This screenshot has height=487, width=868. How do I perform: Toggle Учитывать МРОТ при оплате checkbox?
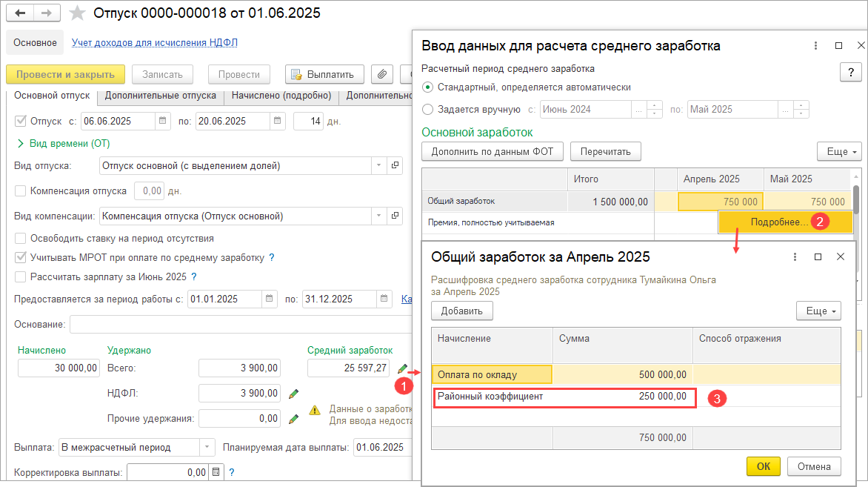[x=21, y=258]
